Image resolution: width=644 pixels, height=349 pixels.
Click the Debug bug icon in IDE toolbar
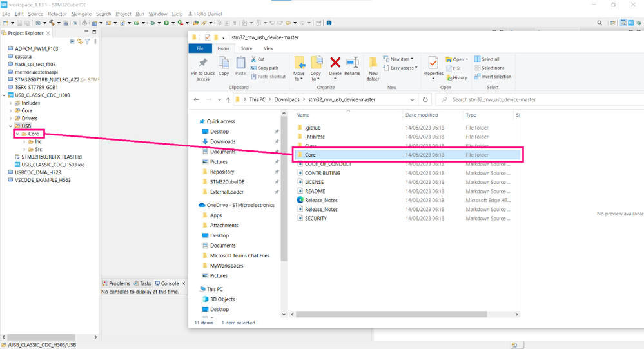tap(152, 23)
